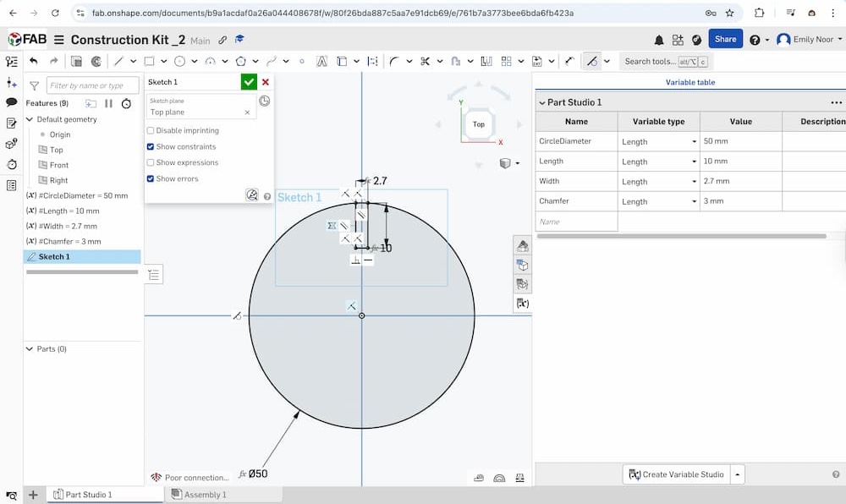Click the Top face of view cube

click(x=479, y=124)
